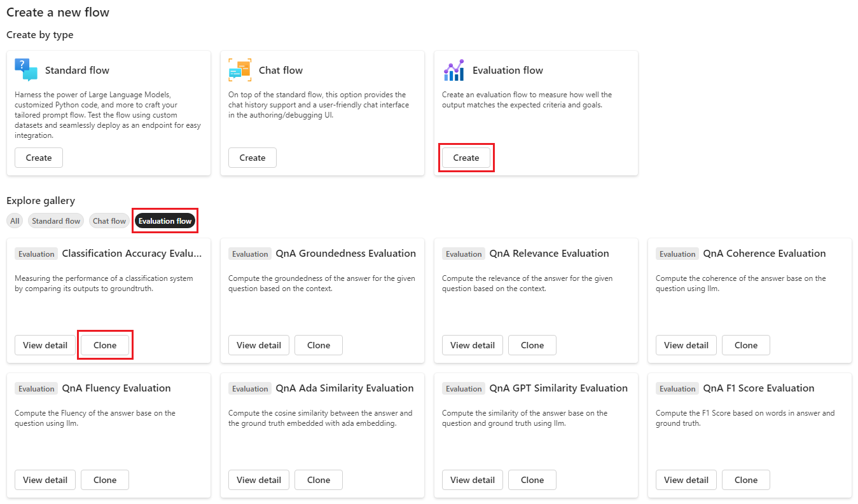The width and height of the screenshot is (858, 504).
Task: Clone QnA Fluency Evaluation flow
Action: (x=105, y=480)
